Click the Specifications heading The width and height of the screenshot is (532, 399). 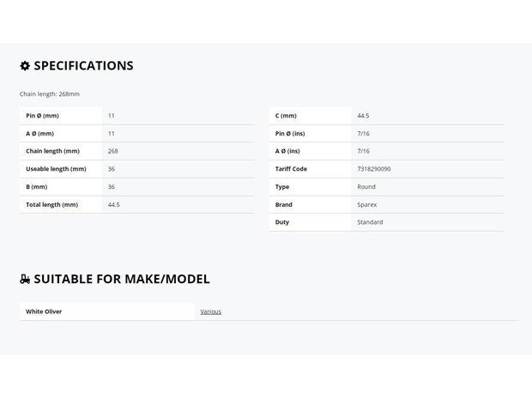click(x=83, y=66)
